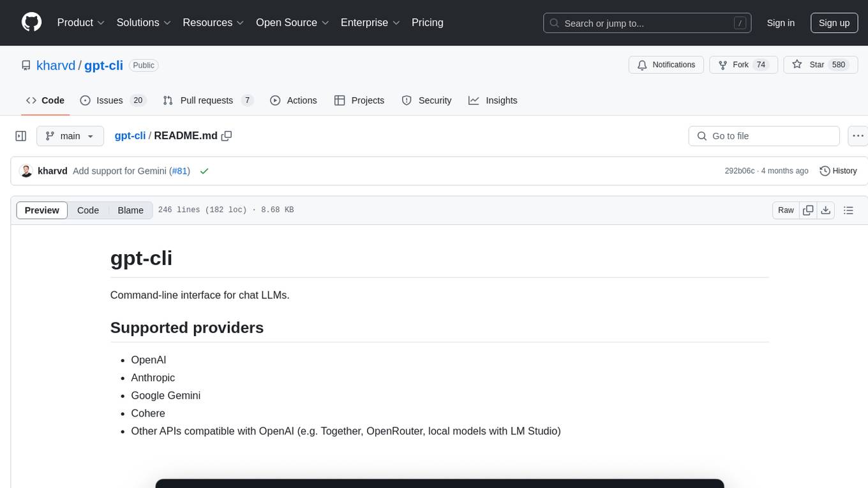Open the kharvd commit author link
The height and width of the screenshot is (488, 868).
[x=52, y=171]
